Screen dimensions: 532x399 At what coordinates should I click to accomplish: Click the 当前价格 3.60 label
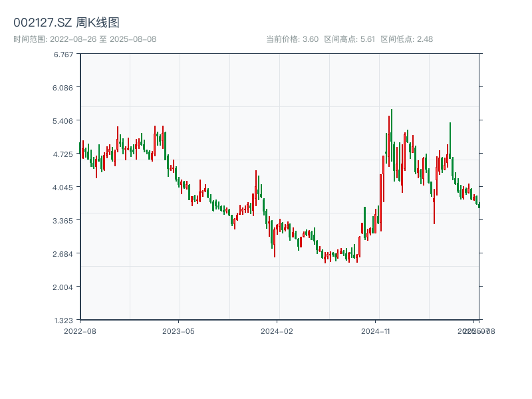[292, 39]
